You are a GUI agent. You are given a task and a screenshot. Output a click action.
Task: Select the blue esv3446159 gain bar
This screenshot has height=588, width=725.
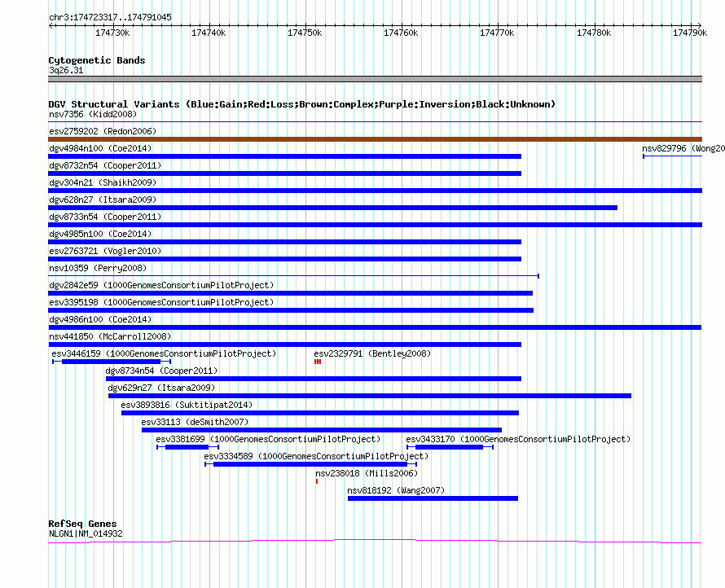pos(111,362)
